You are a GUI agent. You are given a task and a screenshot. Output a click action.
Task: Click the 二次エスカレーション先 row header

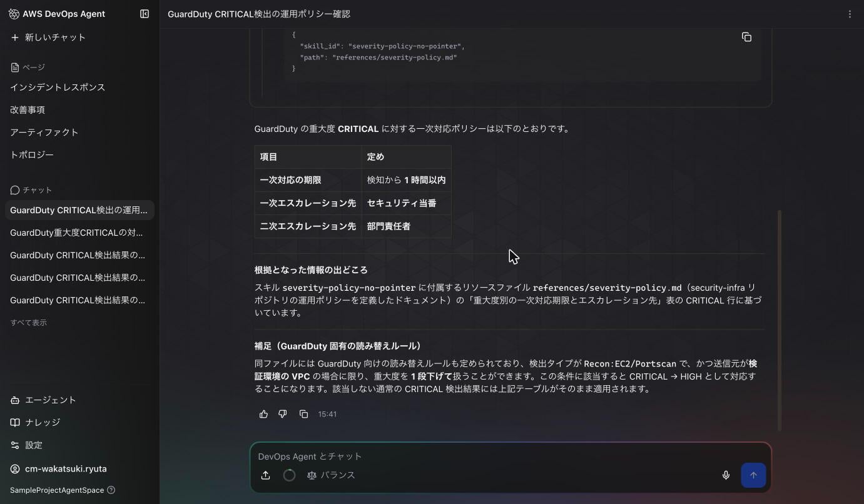point(308,226)
